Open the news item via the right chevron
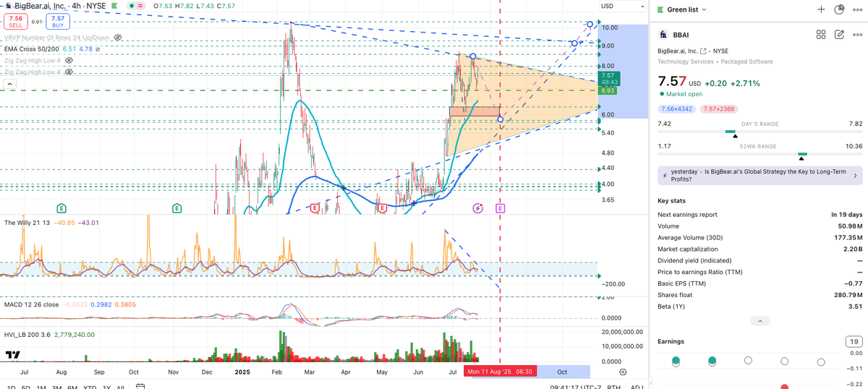 pos(855,175)
